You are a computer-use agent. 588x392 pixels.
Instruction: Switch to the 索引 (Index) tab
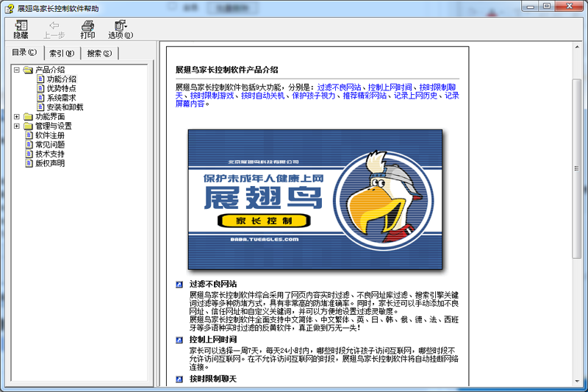tap(62, 54)
